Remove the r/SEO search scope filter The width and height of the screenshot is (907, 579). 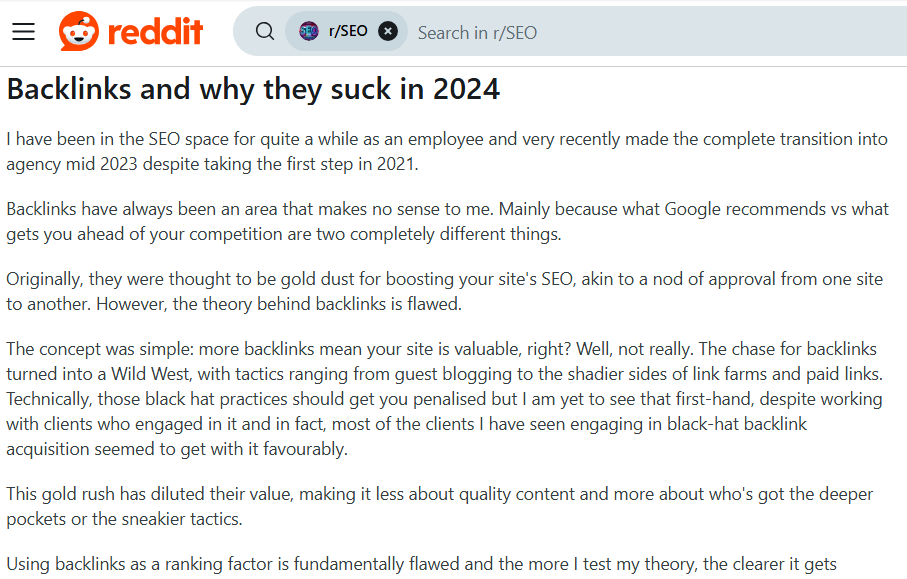pyautogui.click(x=388, y=31)
